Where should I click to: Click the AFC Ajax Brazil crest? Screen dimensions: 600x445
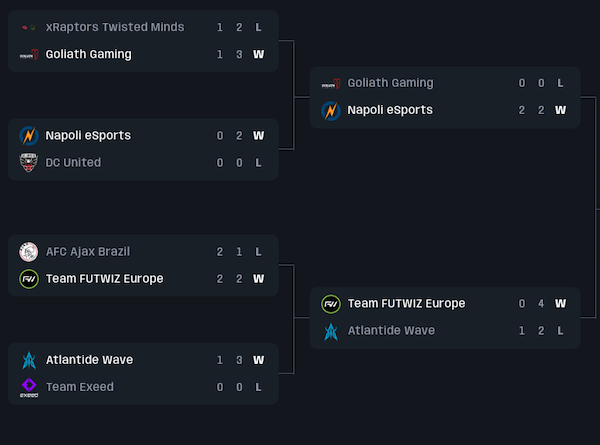click(29, 251)
